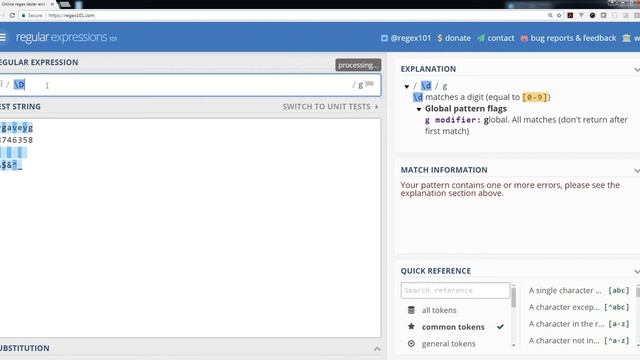Collapse the Explanation panel chevron

point(636,69)
